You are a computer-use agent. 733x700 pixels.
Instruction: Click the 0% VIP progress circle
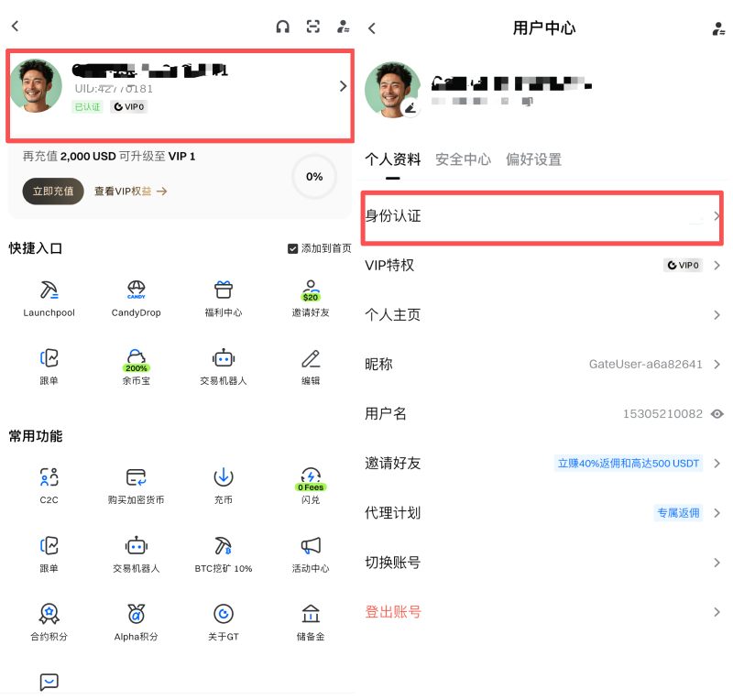pyautogui.click(x=312, y=176)
